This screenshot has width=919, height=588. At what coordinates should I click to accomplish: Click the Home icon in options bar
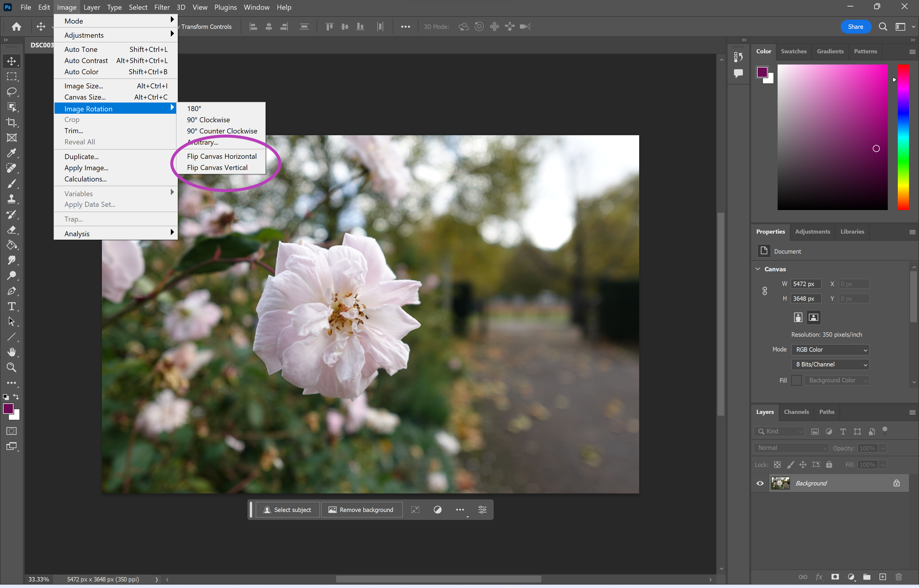[x=16, y=26]
